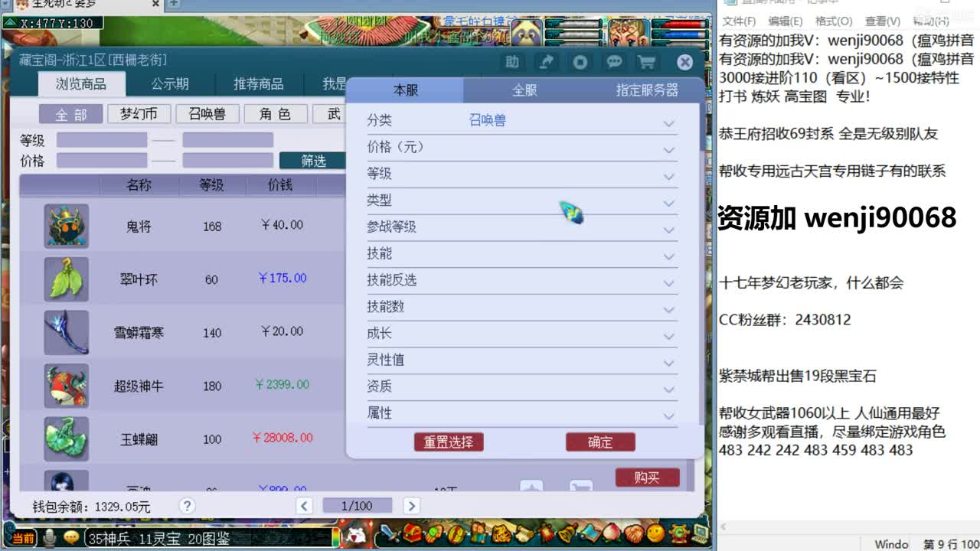Click the question mark beside wallet balance
The width and height of the screenshot is (980, 551).
pos(188,505)
